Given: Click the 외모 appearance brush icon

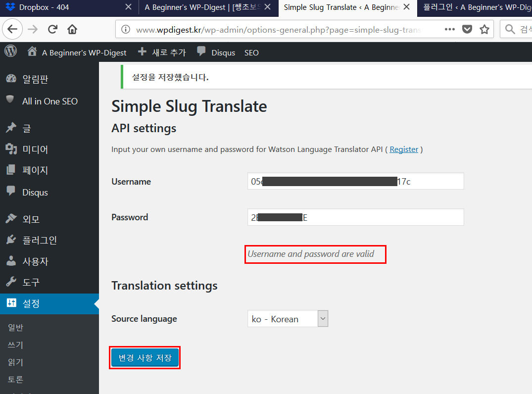Looking at the screenshot, I should point(11,218).
